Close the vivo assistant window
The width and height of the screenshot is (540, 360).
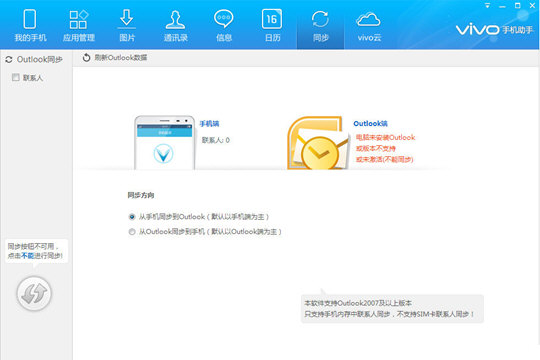[x=532, y=6]
